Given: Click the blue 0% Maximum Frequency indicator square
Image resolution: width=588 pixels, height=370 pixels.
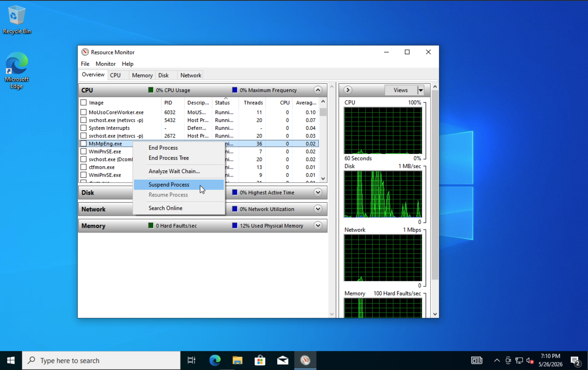Looking at the screenshot, I should 235,90.
